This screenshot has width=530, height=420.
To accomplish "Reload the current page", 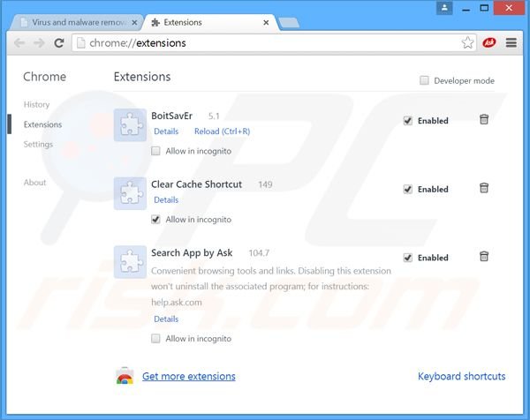I will [x=59, y=43].
